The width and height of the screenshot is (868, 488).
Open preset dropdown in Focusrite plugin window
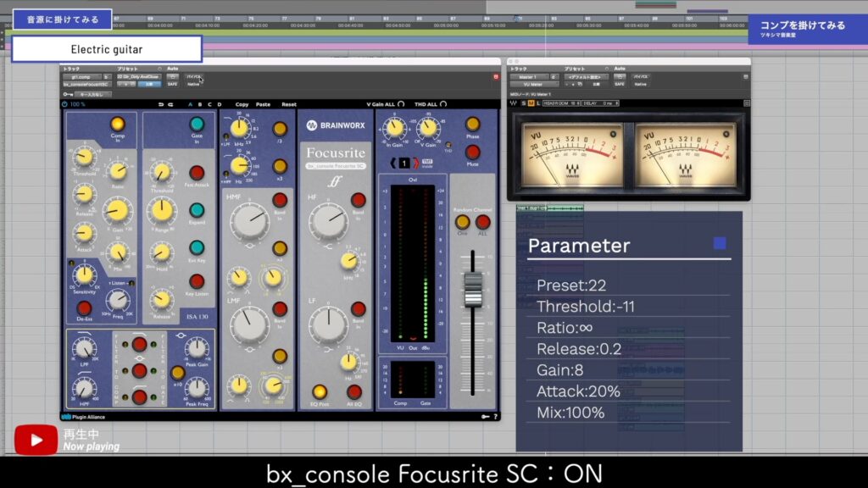click(138, 77)
